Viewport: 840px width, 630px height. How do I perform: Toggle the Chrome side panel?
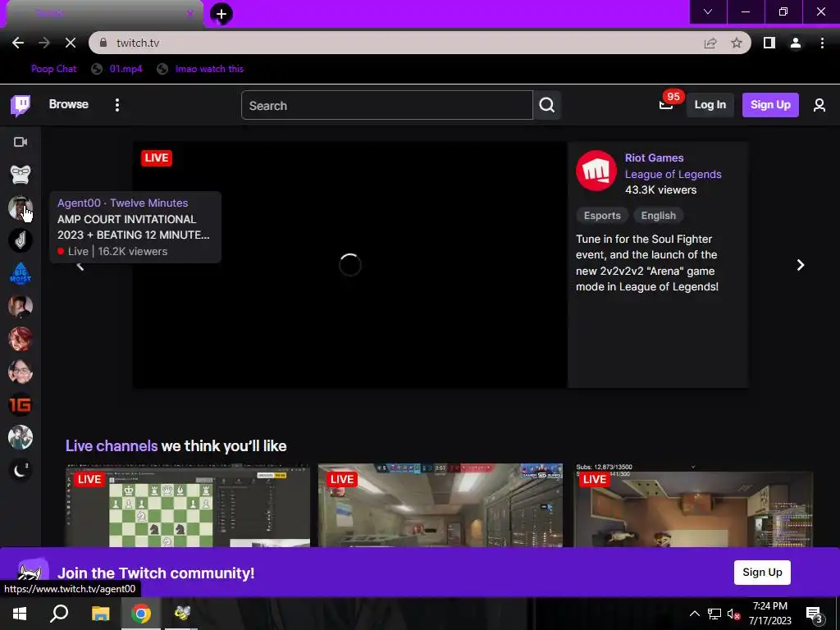(769, 43)
